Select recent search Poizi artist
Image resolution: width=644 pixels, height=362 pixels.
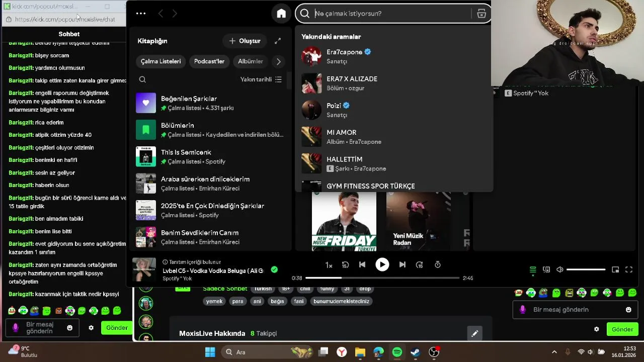click(x=394, y=110)
